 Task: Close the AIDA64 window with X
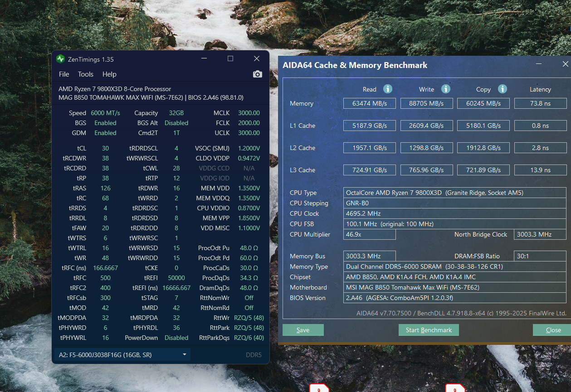pyautogui.click(x=565, y=64)
